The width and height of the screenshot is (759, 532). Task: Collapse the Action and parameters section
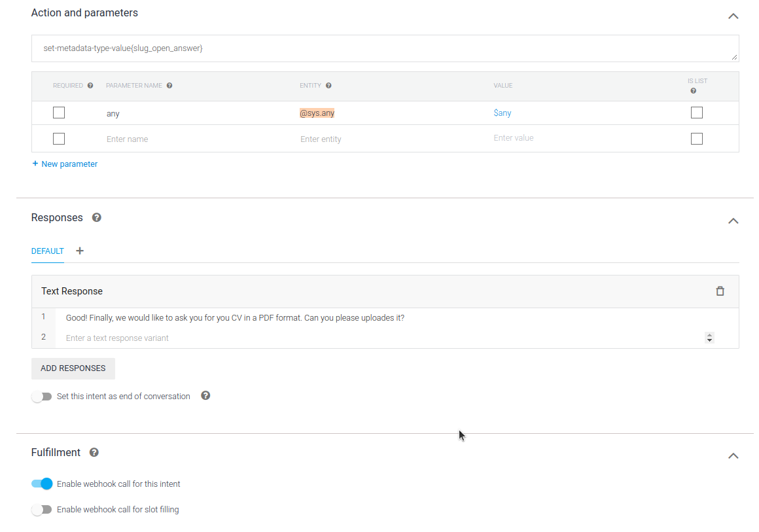[x=733, y=16]
